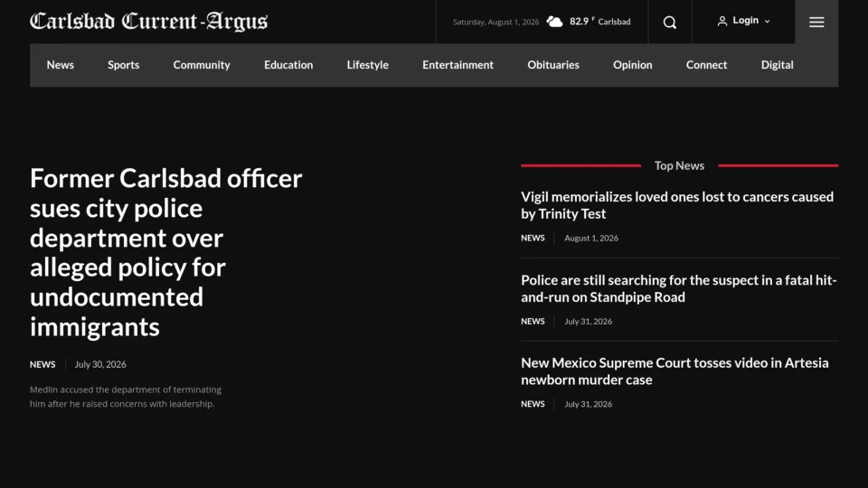Screen dimensions: 868x488
Task: Click the cloudy weather icon
Action: click(554, 22)
